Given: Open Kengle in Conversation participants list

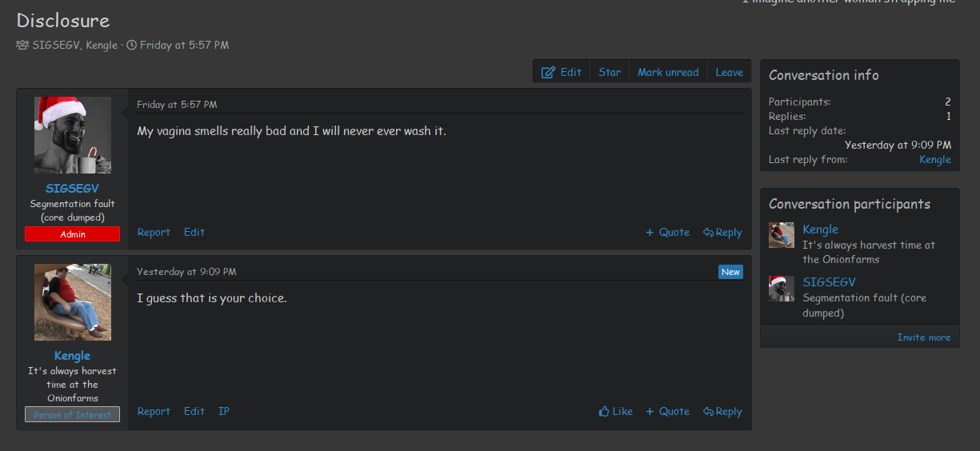Looking at the screenshot, I should coord(820,229).
